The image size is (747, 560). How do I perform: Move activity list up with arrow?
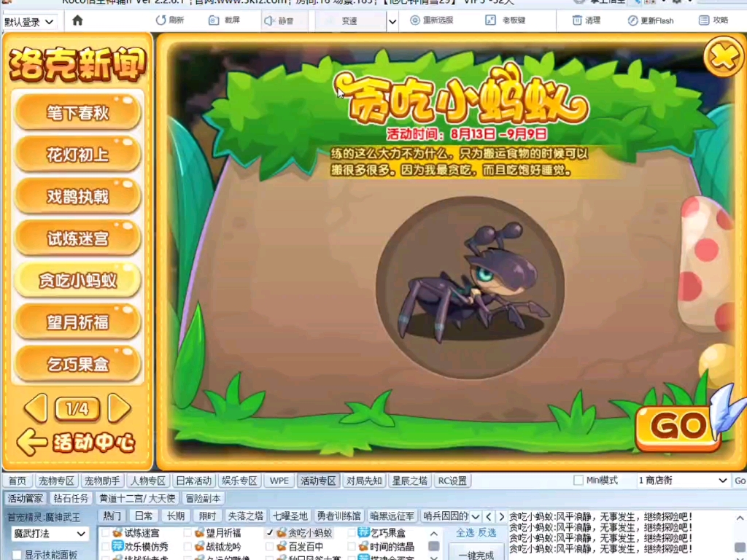tap(433, 533)
